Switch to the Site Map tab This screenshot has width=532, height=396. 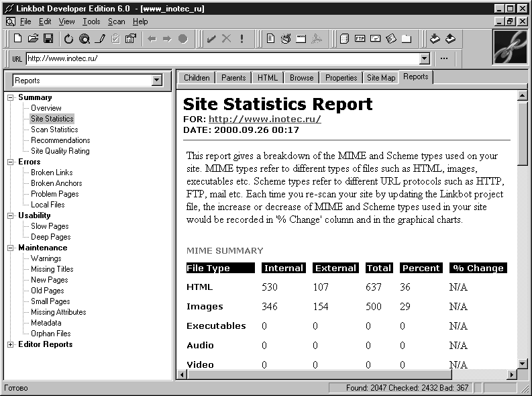click(381, 78)
